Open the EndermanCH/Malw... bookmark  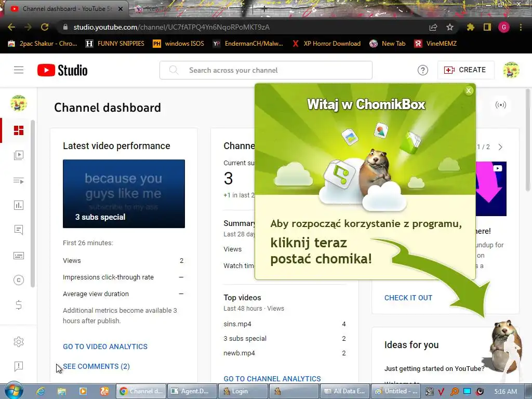[x=248, y=44]
